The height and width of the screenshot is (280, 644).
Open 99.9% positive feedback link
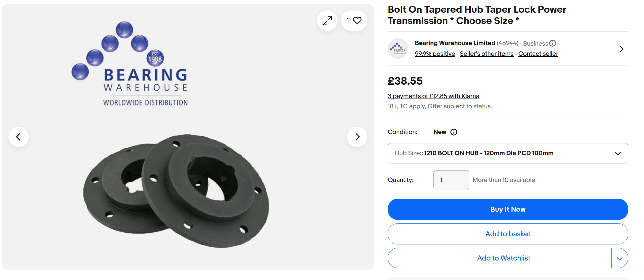435,54
